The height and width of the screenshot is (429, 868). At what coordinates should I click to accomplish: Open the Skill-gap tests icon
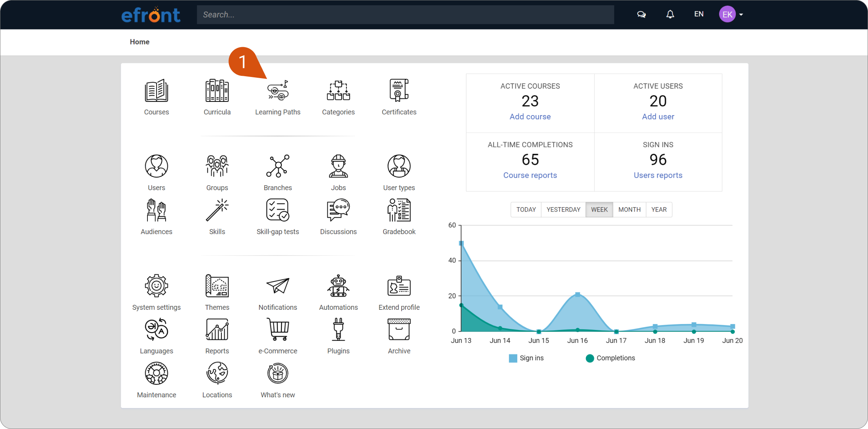click(278, 210)
